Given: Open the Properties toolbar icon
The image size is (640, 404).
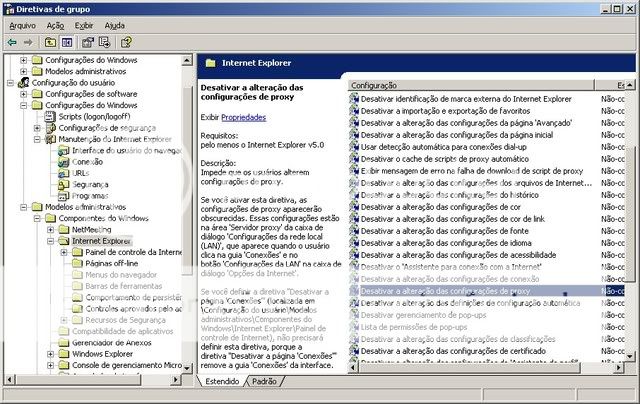Looking at the screenshot, I should click(88, 42).
